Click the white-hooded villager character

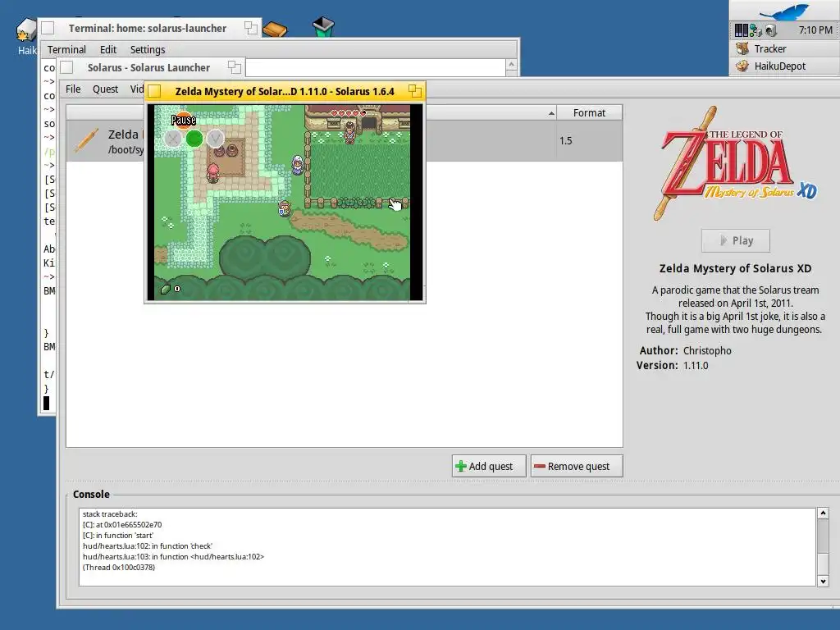(297, 164)
